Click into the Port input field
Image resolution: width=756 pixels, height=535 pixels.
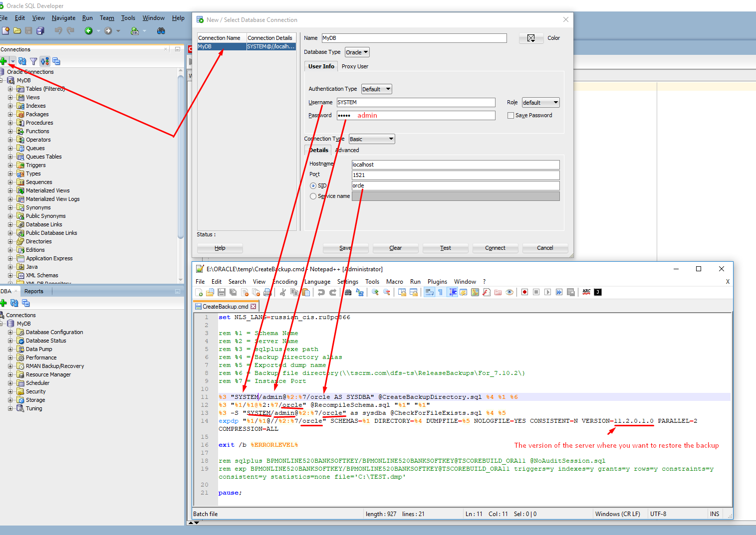(456, 175)
